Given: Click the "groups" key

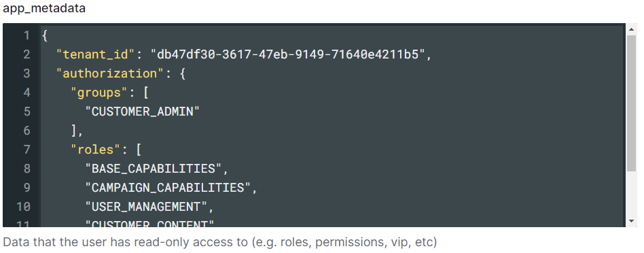Looking at the screenshot, I should [100, 92].
